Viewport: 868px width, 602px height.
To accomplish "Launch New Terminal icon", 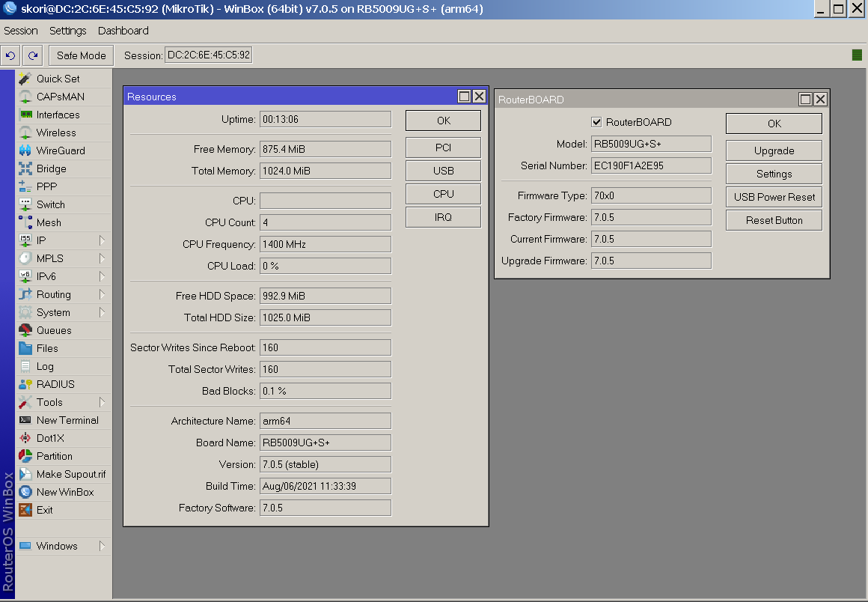I will pyautogui.click(x=25, y=420).
